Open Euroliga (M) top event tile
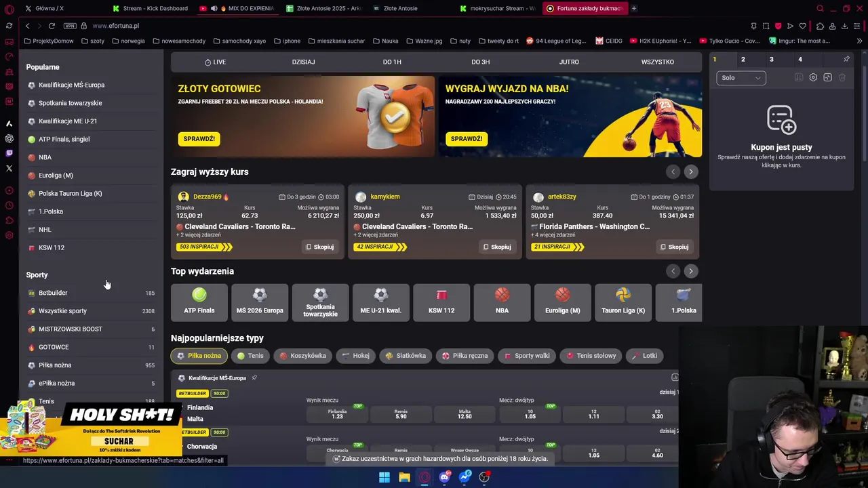868x488 pixels. point(563,302)
